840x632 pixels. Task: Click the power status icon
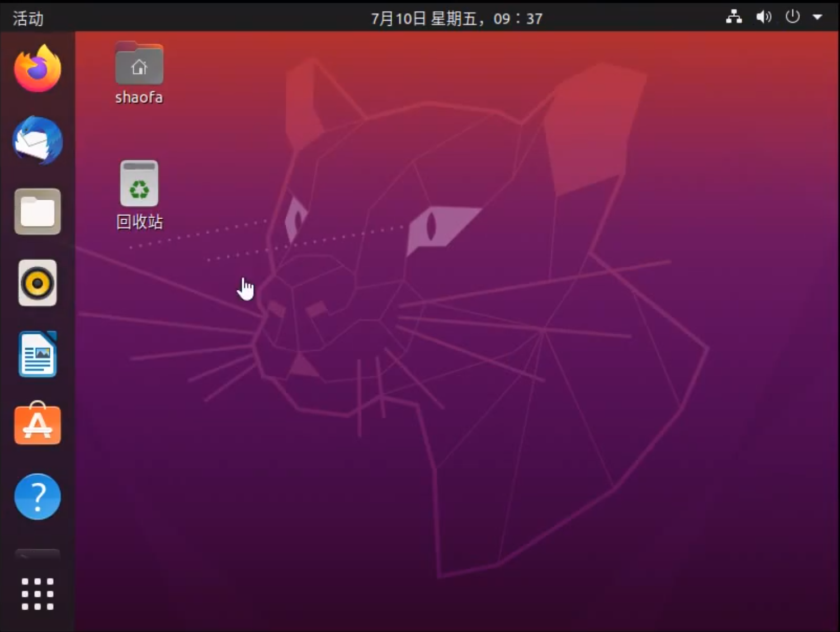[x=792, y=17]
